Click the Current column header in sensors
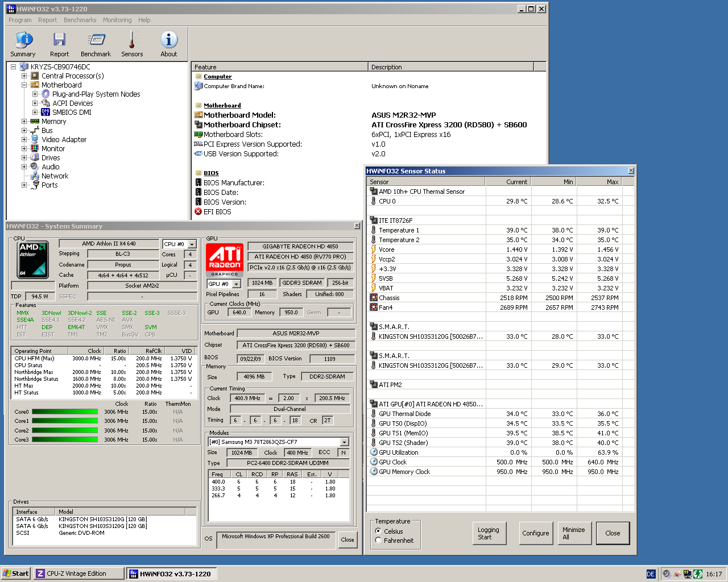 point(507,182)
